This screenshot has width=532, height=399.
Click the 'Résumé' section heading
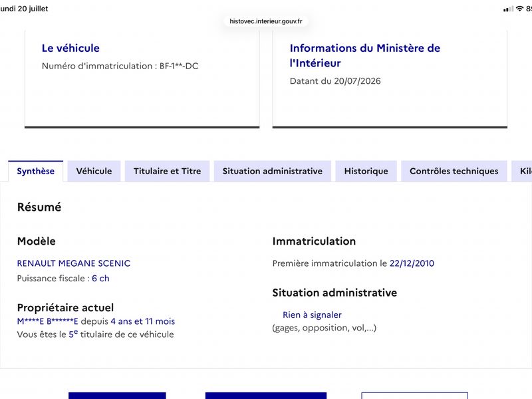[x=39, y=207]
